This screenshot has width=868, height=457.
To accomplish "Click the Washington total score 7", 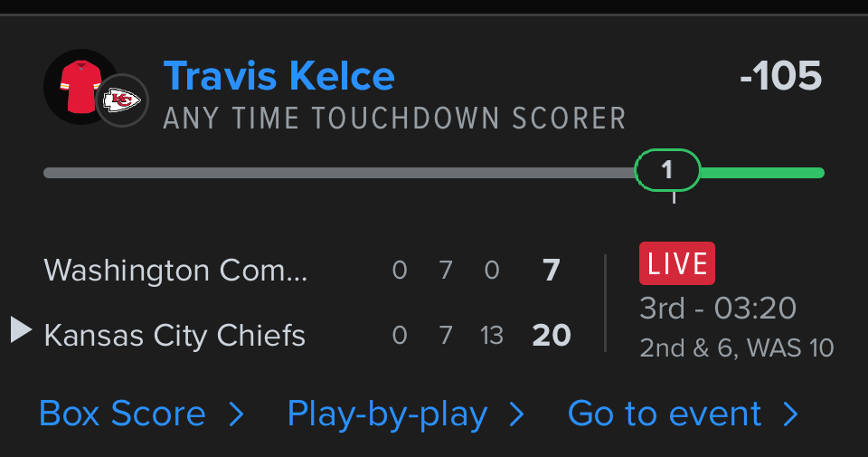I will pos(552,271).
